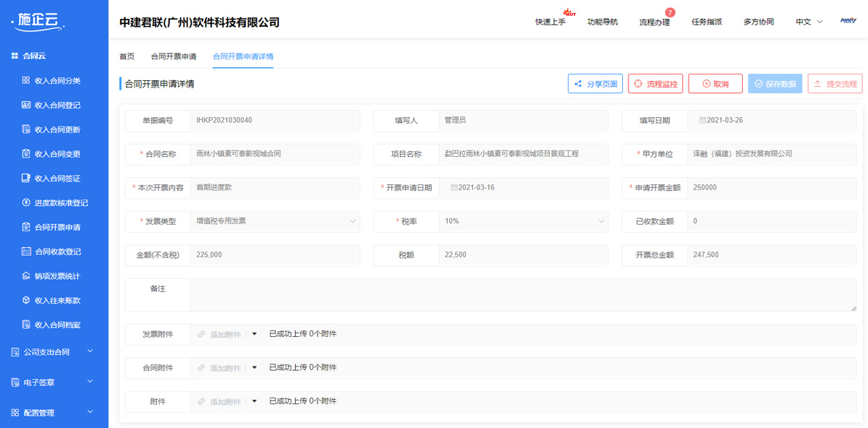Click the 配置管理 sidebar icon

coord(15,413)
